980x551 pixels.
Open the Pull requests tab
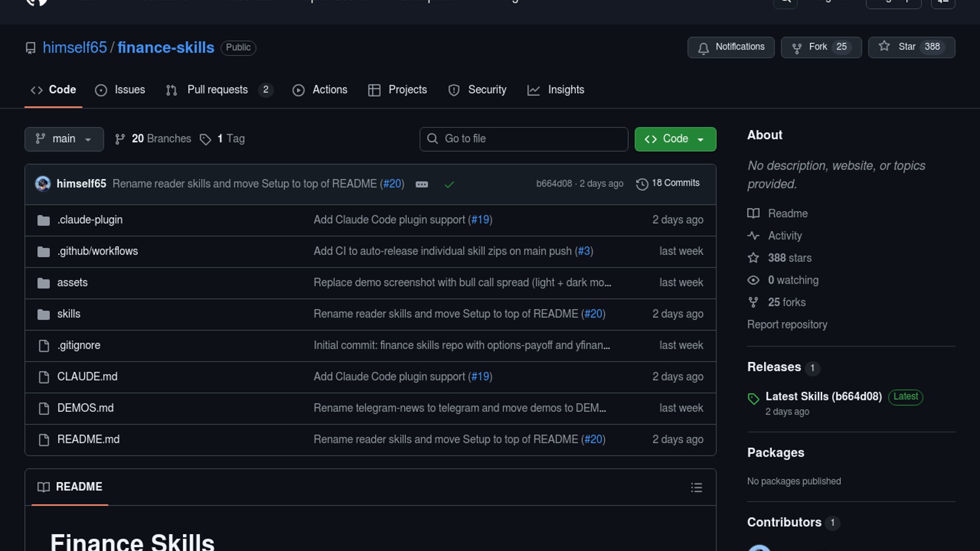pos(218,90)
